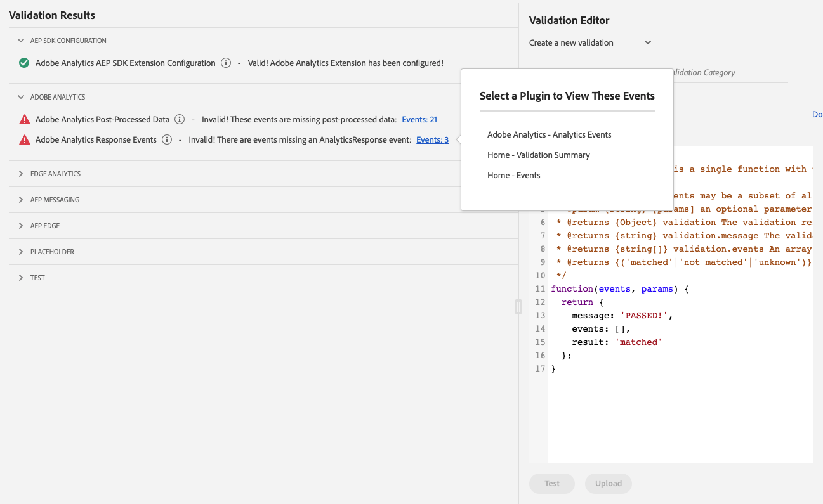Screen dimensions: 823x504
Task: Click the disabled Test button
Action: [552, 483]
